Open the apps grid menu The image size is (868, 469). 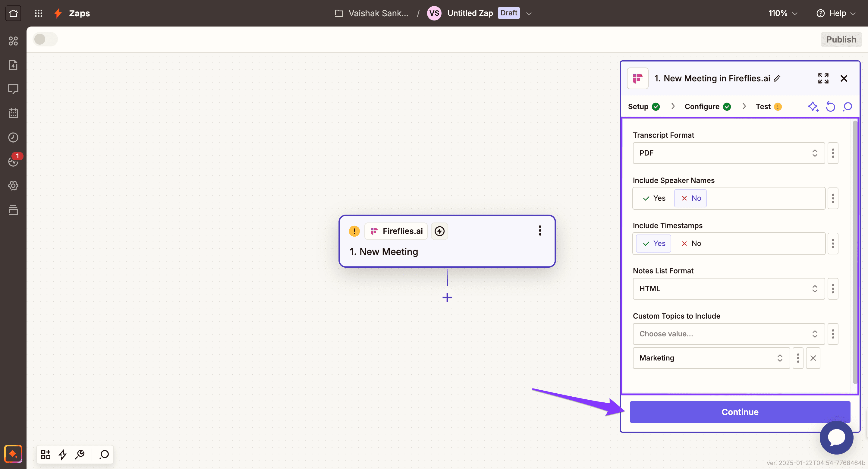click(38, 13)
